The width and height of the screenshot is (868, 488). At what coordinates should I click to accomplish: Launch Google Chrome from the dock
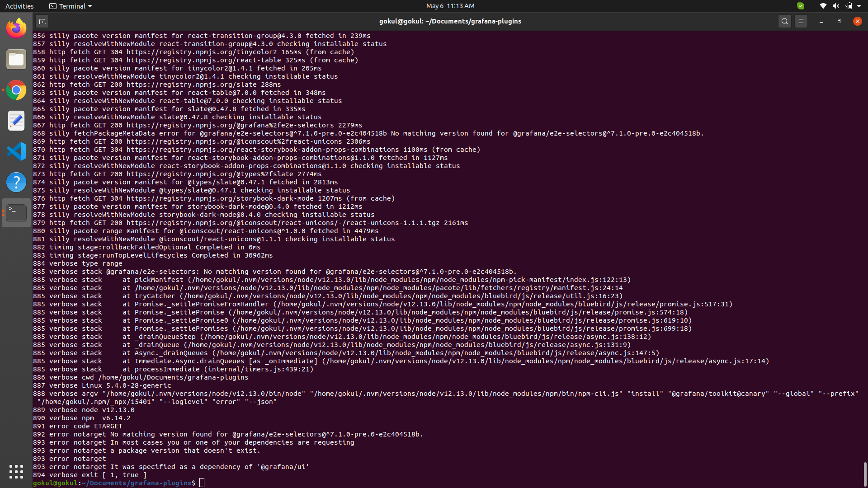point(16,90)
